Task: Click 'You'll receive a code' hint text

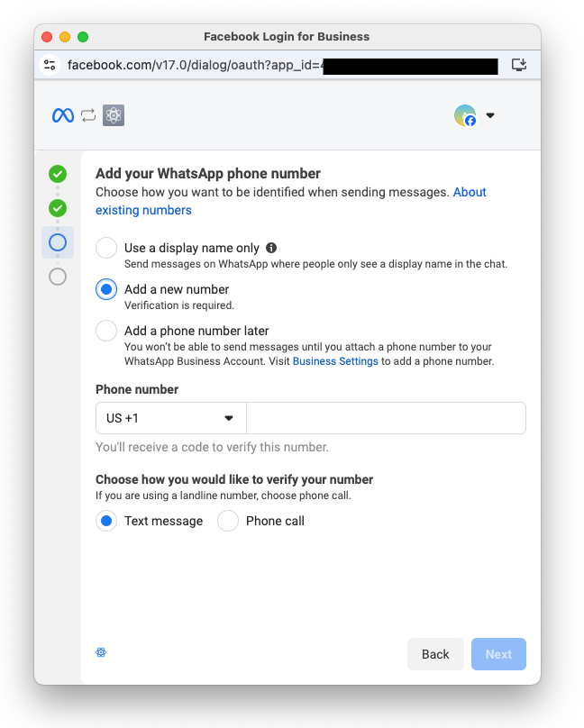Action: click(212, 447)
